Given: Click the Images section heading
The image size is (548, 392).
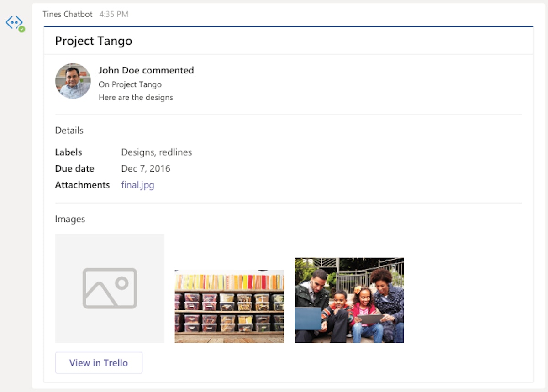Looking at the screenshot, I should pos(70,219).
